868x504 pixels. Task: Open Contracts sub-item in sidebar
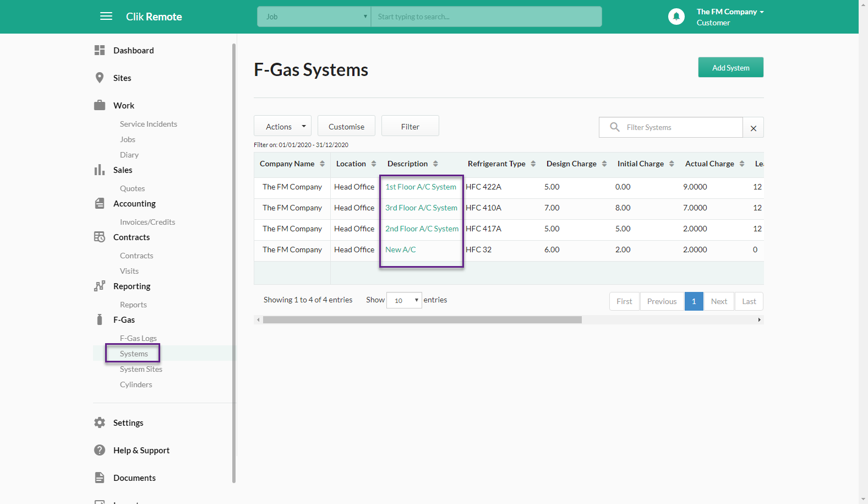point(137,256)
